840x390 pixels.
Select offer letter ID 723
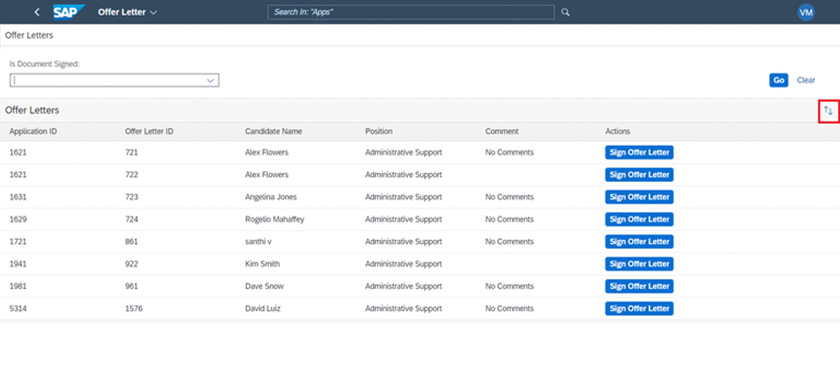coord(131,197)
